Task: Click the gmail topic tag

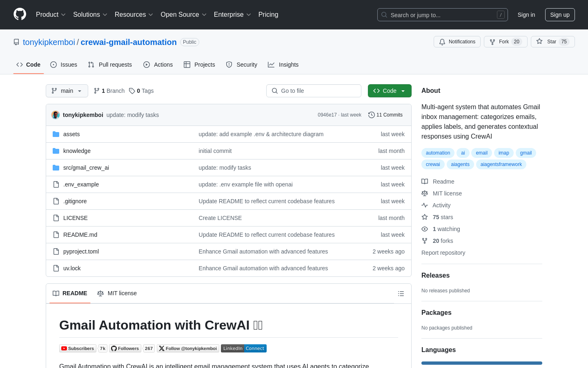Action: coord(526,153)
